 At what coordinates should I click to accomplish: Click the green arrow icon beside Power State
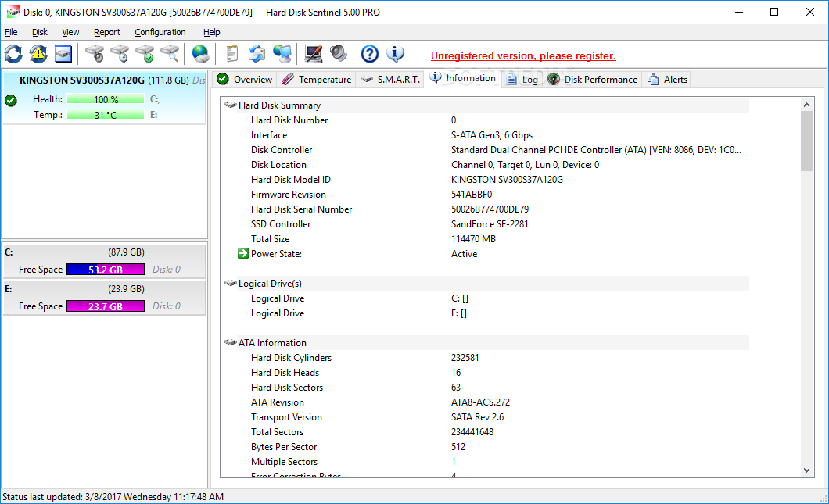tap(242, 254)
